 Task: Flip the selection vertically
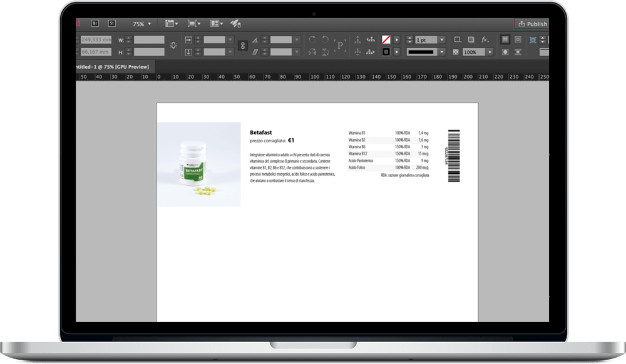click(x=326, y=52)
